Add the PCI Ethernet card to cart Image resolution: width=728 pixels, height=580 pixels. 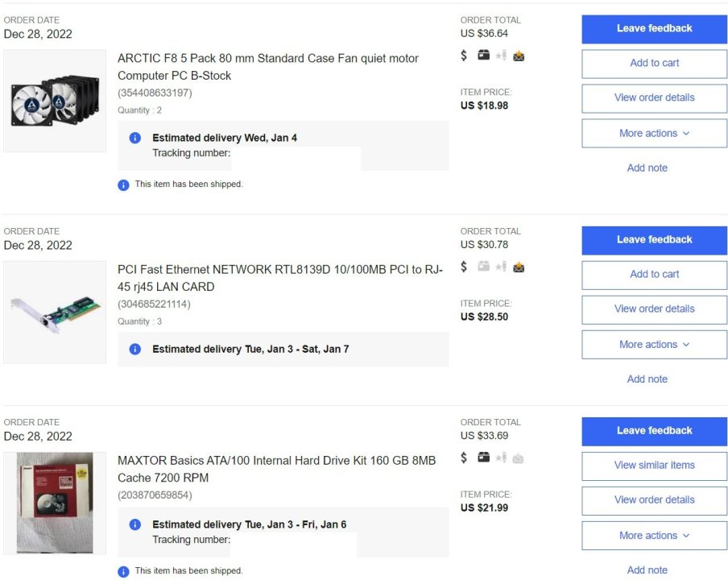point(654,274)
